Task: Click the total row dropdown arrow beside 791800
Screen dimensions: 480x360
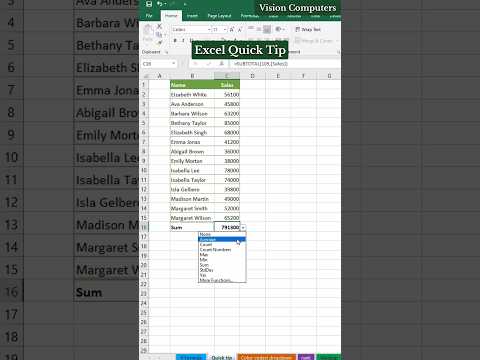Action: tap(243, 228)
